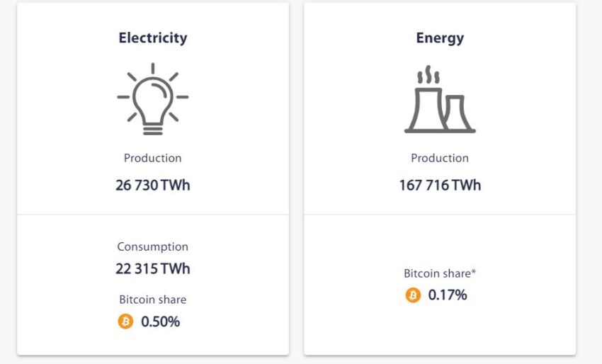Click the Bitcoin share* label with asterisk
The image size is (602, 364).
[440, 273]
